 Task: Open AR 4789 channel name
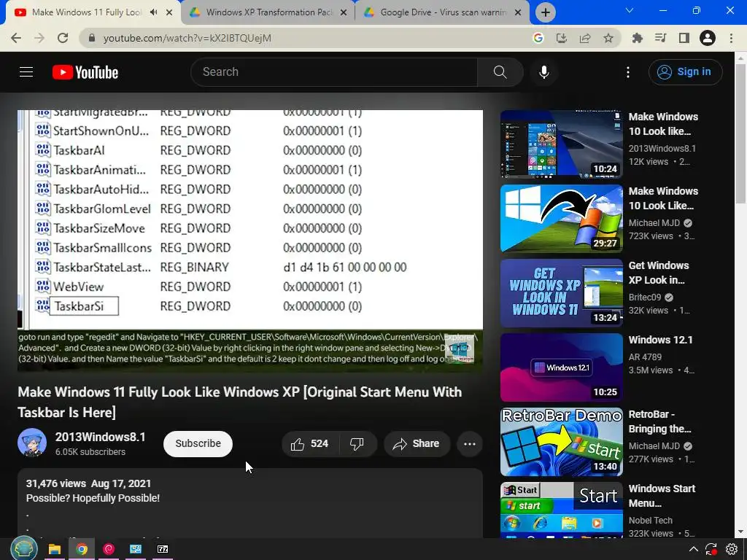pos(645,357)
